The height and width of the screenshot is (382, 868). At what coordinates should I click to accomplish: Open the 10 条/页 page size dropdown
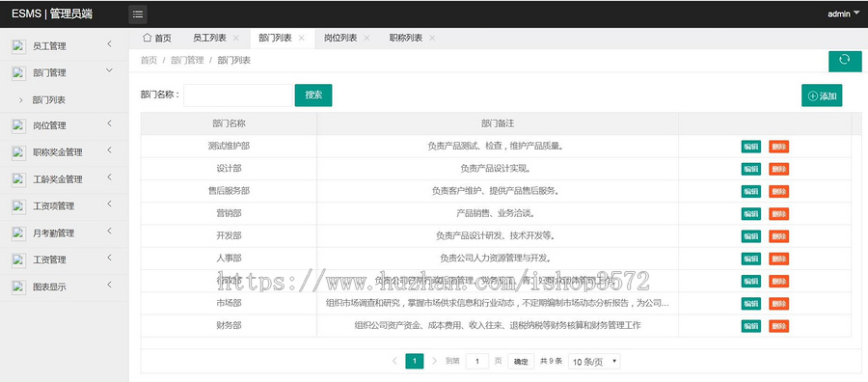pos(594,362)
